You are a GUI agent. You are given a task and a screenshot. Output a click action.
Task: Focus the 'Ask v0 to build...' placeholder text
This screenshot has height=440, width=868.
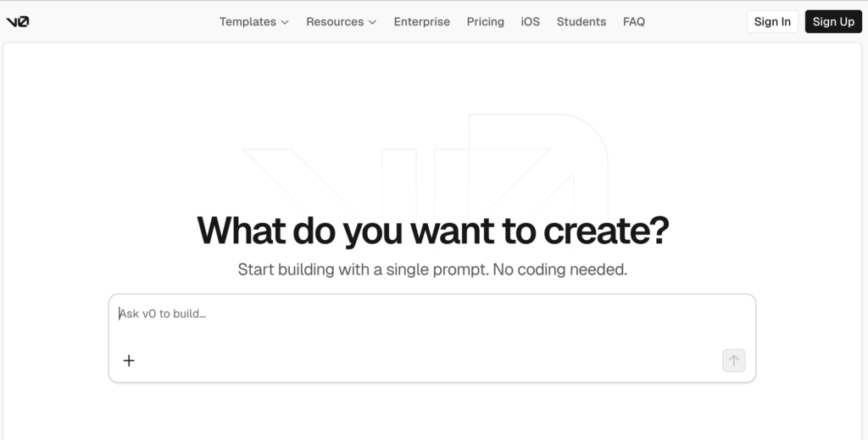point(163,314)
